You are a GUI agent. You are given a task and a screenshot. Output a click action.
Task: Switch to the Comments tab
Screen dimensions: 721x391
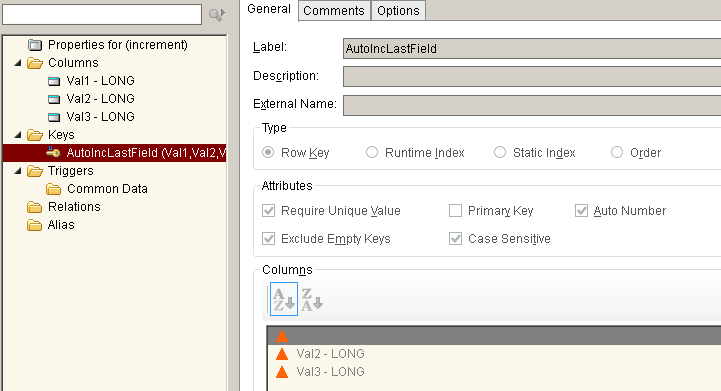[x=334, y=11]
